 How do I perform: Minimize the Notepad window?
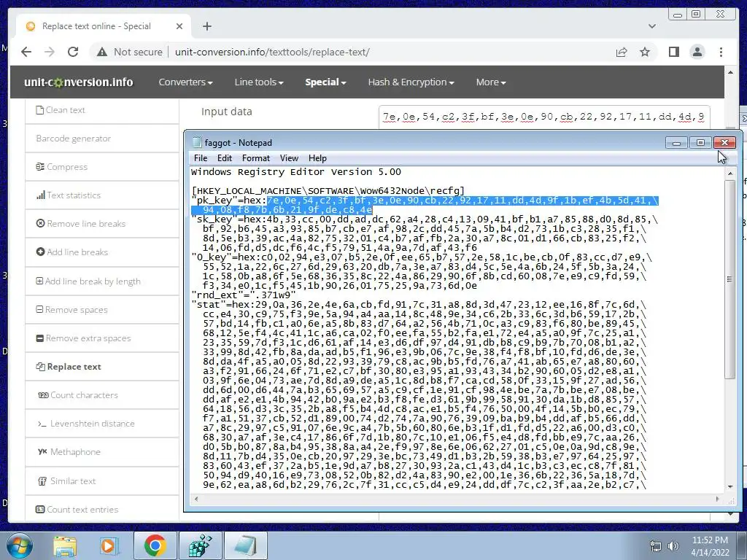click(676, 142)
